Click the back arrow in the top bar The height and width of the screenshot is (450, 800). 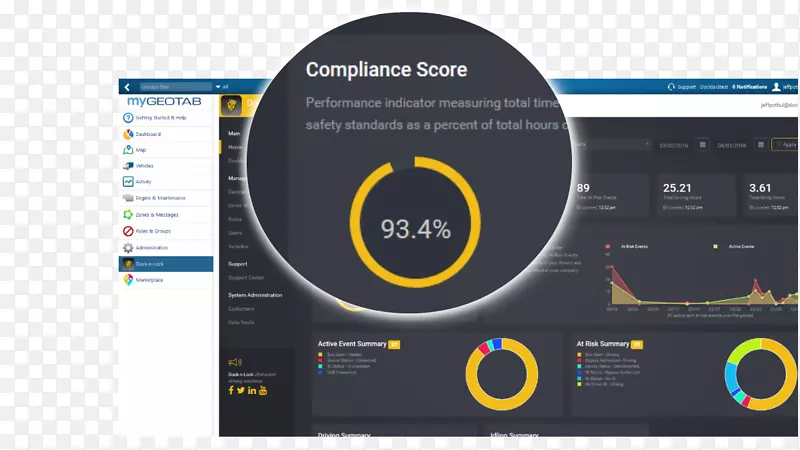point(127,87)
